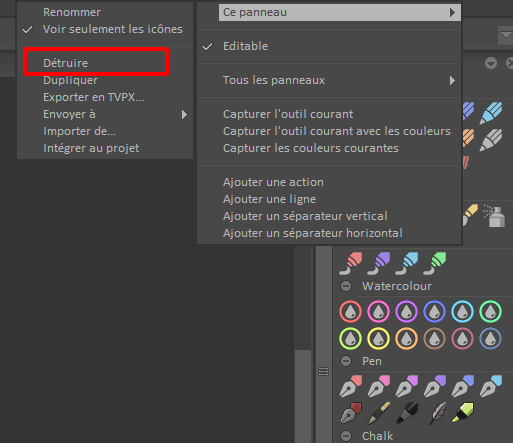Viewport: 513px width, 443px height.
Task: Select 'Importer de...' menu entry
Action: tap(105, 131)
